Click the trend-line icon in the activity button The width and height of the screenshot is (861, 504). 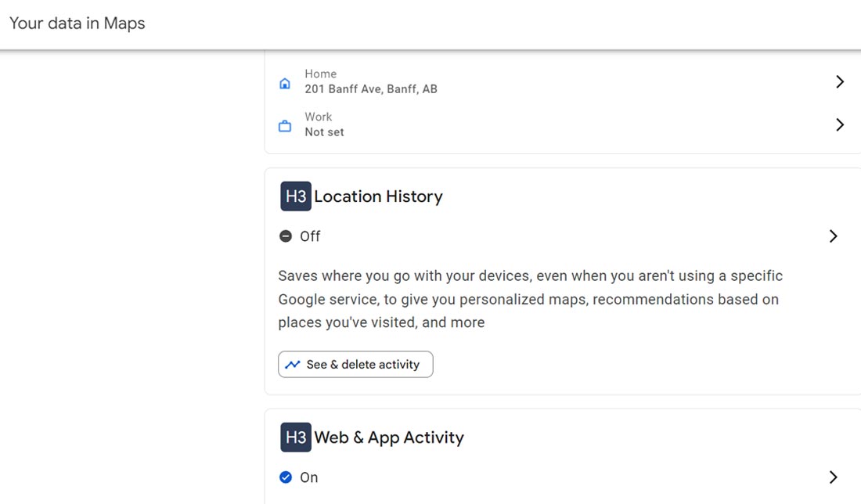(293, 365)
